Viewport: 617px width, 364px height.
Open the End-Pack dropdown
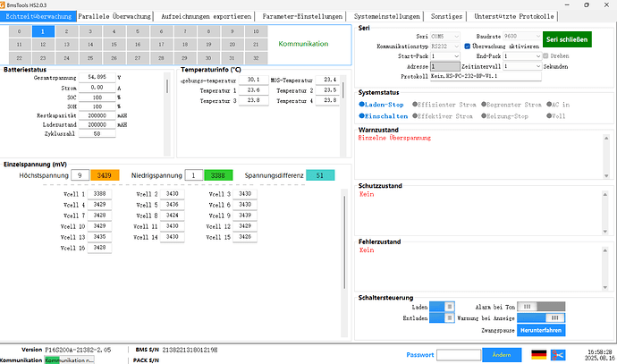(x=522, y=56)
